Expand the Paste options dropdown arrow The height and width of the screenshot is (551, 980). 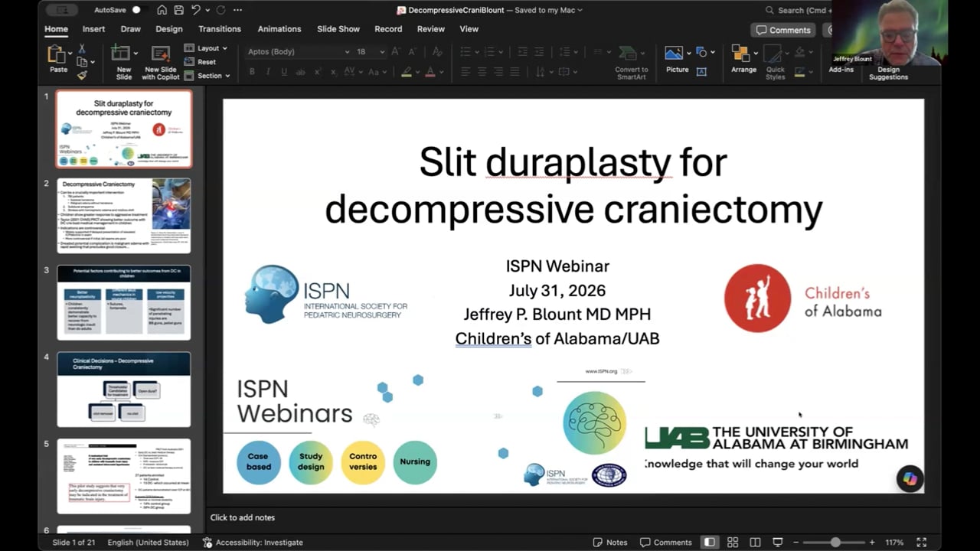[x=70, y=54]
